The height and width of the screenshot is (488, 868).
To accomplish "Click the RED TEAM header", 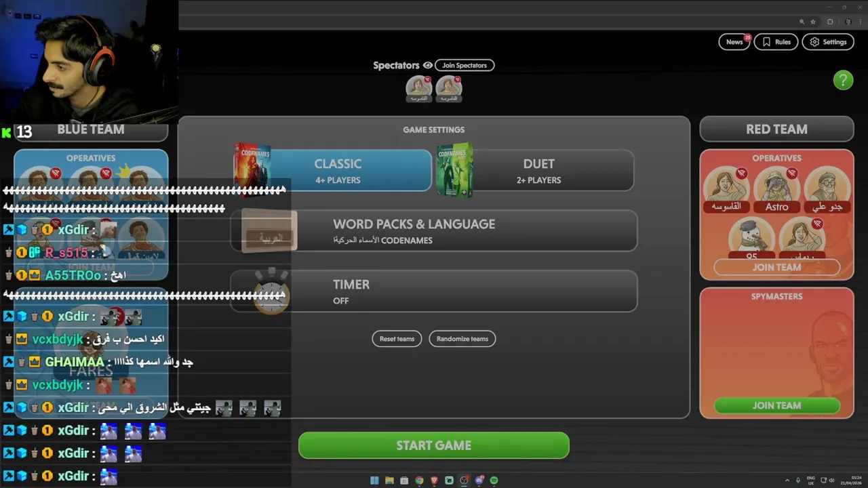I will coord(776,129).
